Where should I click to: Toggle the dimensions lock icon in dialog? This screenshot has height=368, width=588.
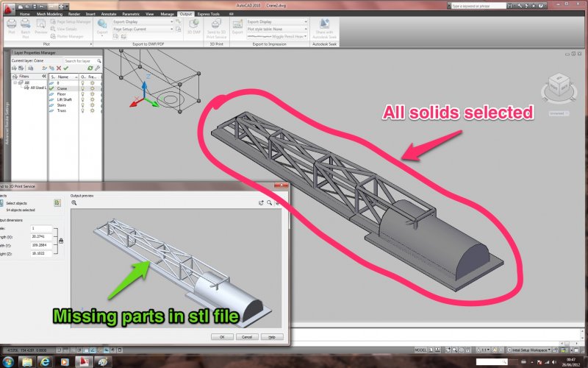tap(61, 241)
